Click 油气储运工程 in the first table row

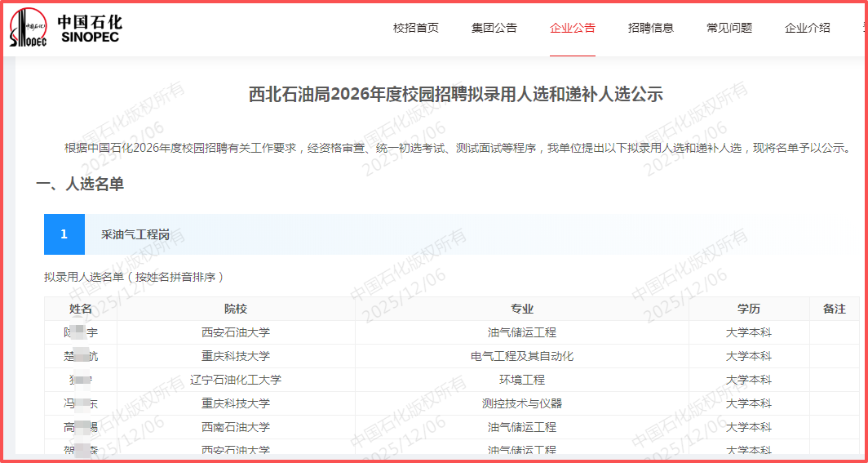pyautogui.click(x=522, y=333)
